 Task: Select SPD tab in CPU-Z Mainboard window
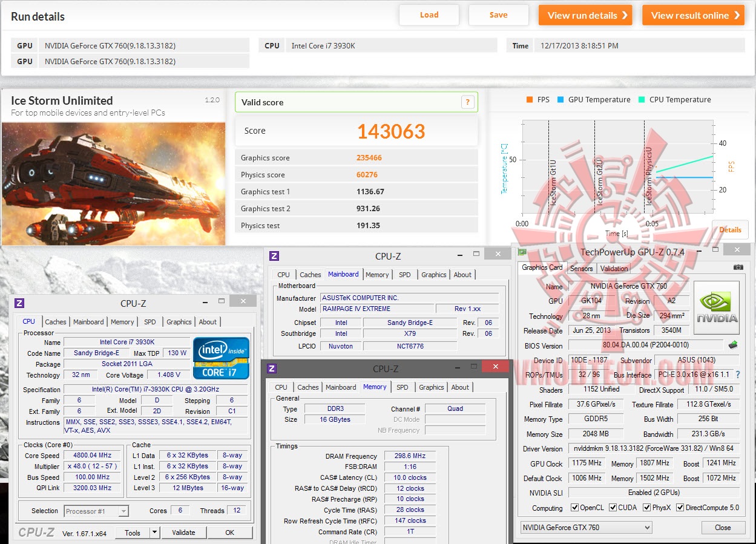click(405, 275)
